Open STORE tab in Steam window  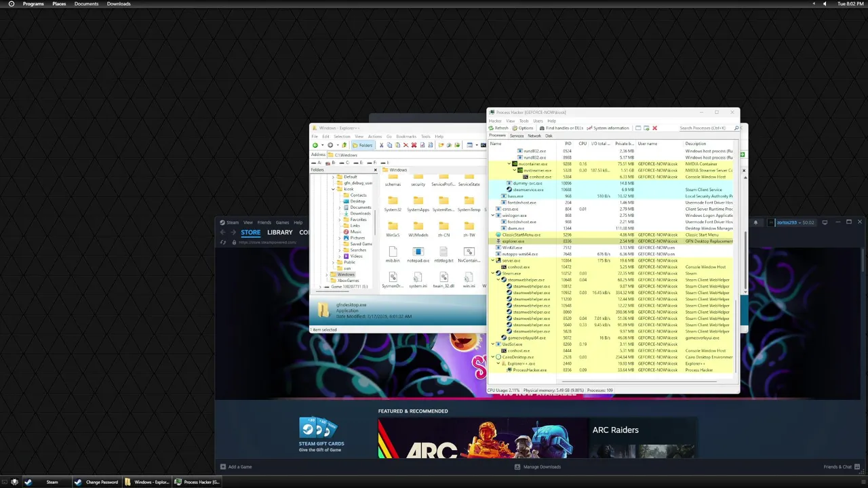pyautogui.click(x=250, y=232)
